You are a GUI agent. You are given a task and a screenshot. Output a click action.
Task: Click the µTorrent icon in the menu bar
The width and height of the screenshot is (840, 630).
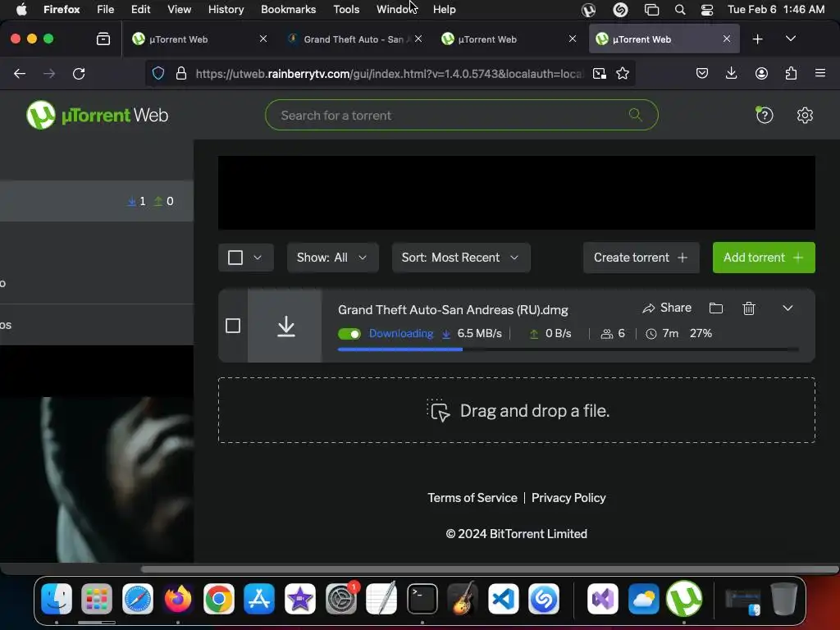(x=588, y=10)
